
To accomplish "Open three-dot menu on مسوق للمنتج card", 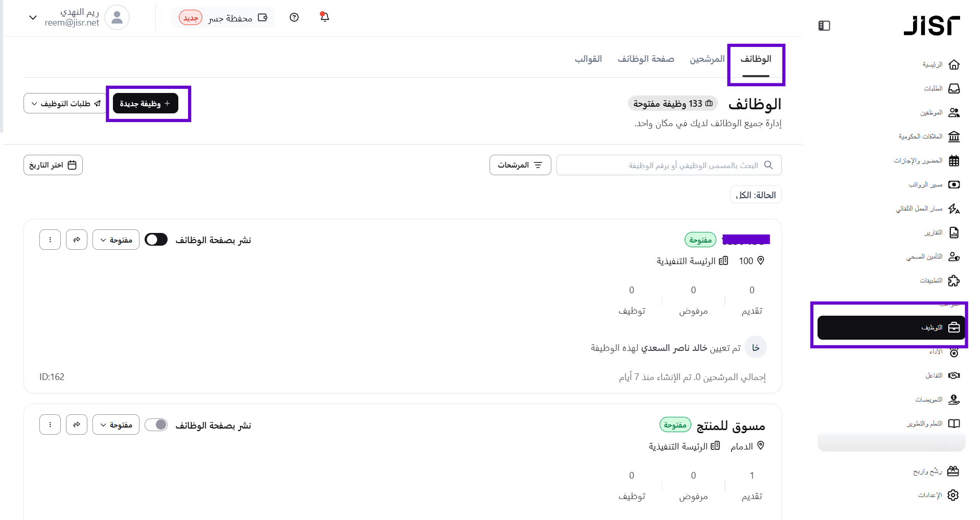I will click(x=50, y=425).
